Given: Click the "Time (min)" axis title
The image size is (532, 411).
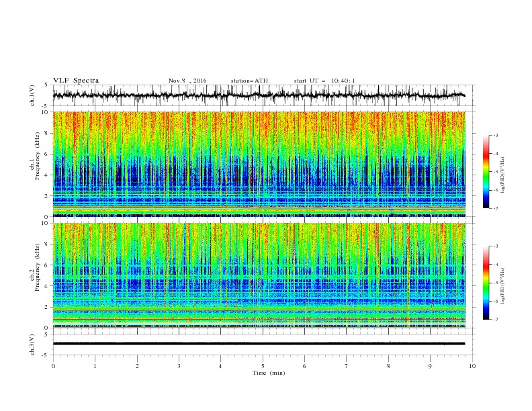Looking at the screenshot, I should coord(269,373).
